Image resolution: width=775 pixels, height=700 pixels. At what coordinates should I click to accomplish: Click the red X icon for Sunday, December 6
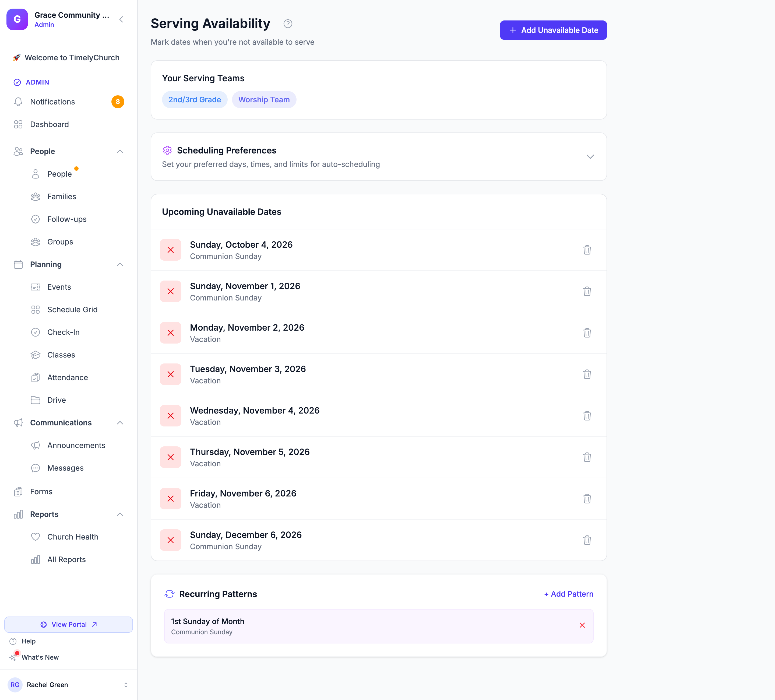(171, 540)
